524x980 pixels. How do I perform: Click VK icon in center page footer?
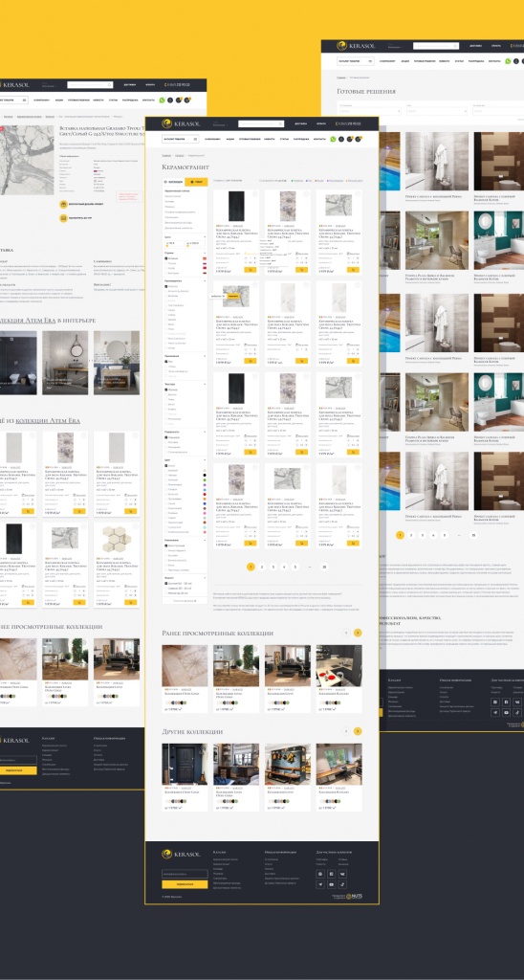pyautogui.click(x=342, y=874)
